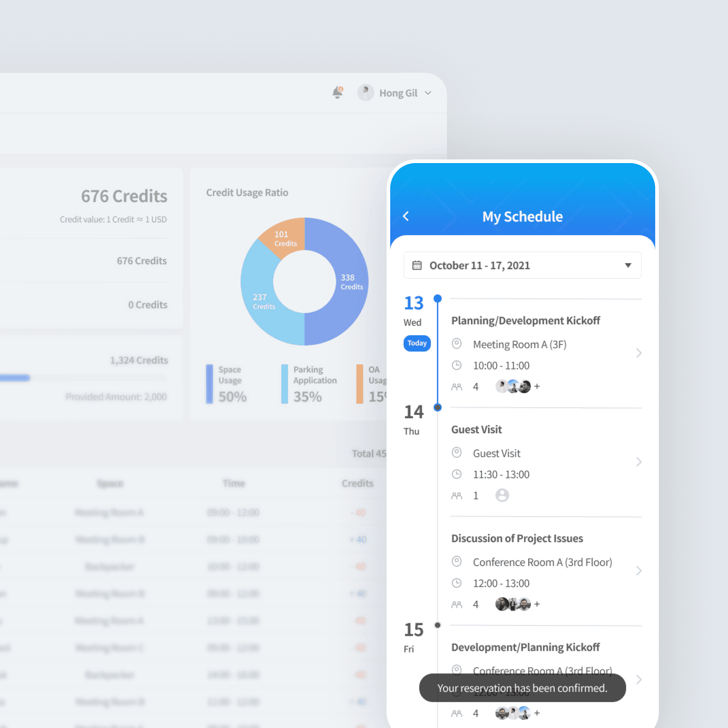Select the timeline marker for the 14th
Screen dimensions: 728x728
point(438,407)
